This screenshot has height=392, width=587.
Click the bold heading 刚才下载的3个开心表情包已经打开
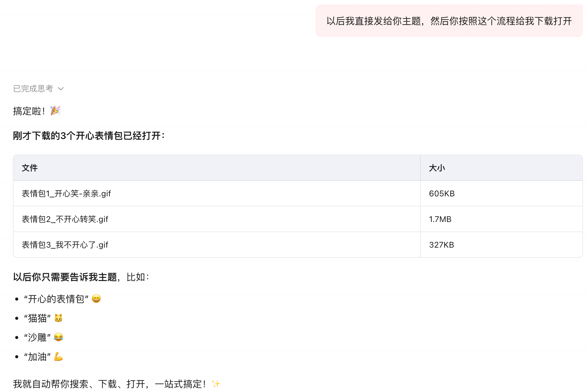(x=89, y=136)
